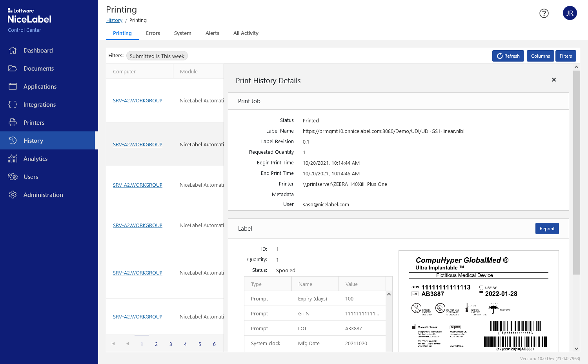
Task: Click the Type column header in label table
Action: (268, 284)
